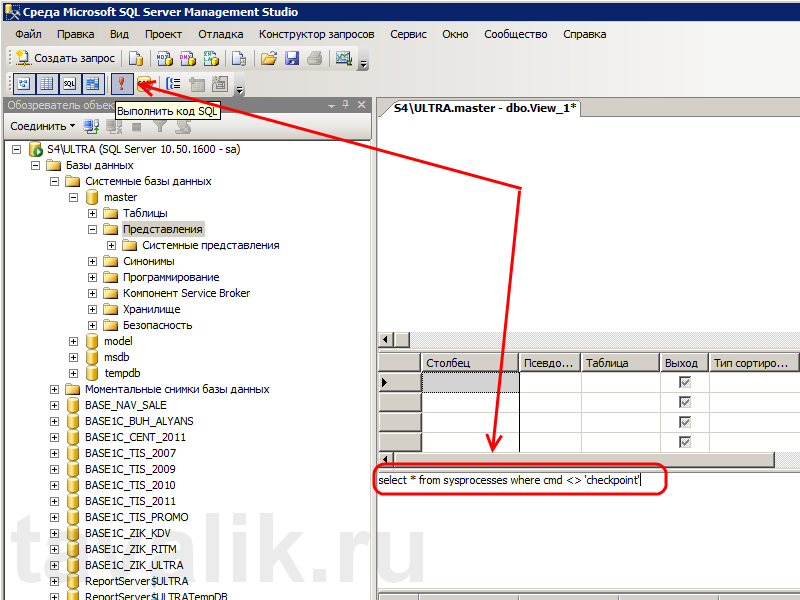
Task: Open the Сервис menu
Action: [408, 34]
